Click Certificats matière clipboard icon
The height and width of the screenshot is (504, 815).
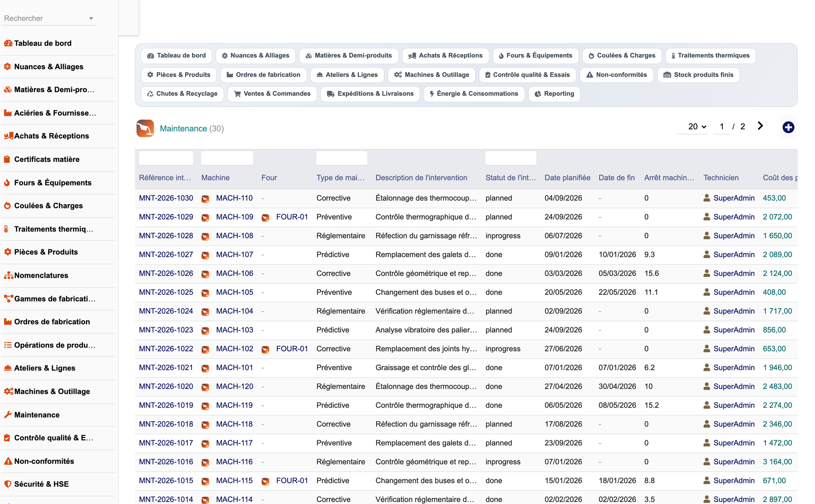pyautogui.click(x=7, y=159)
